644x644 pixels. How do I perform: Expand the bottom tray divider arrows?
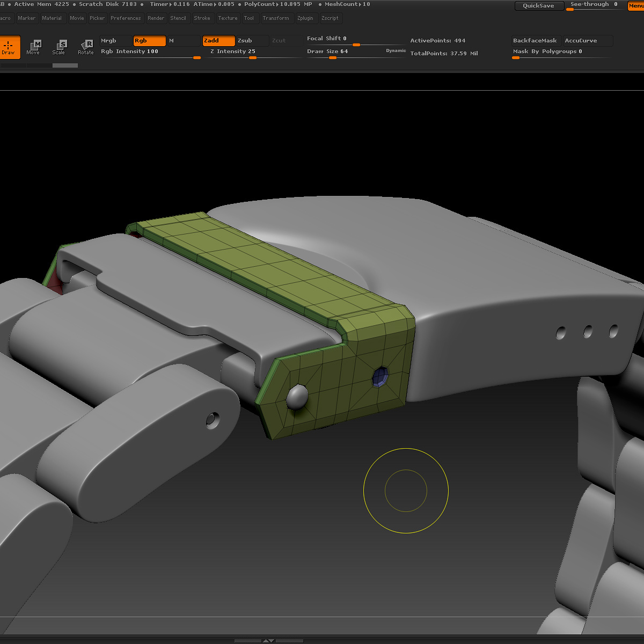tap(268, 641)
